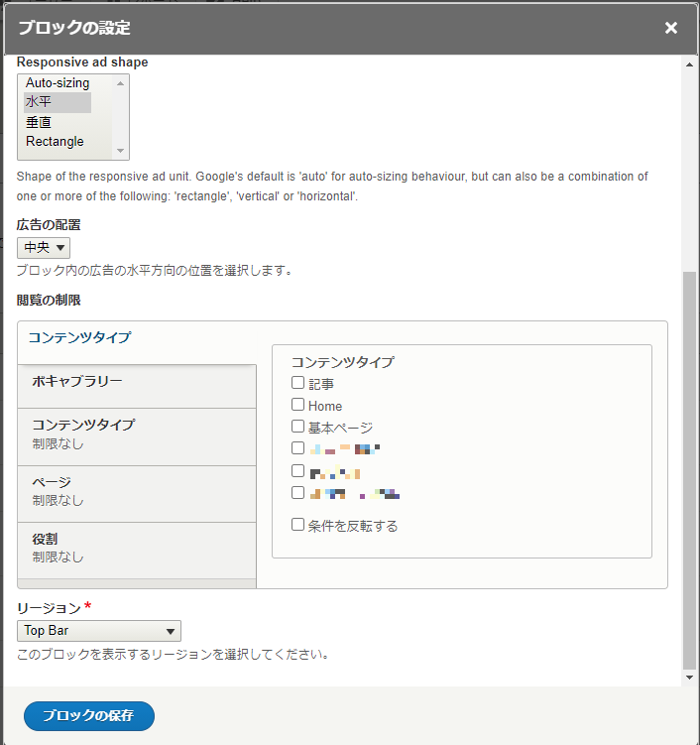This screenshot has height=745, width=700.
Task: Close the ブロックの設定 dialog
Action: (x=670, y=28)
